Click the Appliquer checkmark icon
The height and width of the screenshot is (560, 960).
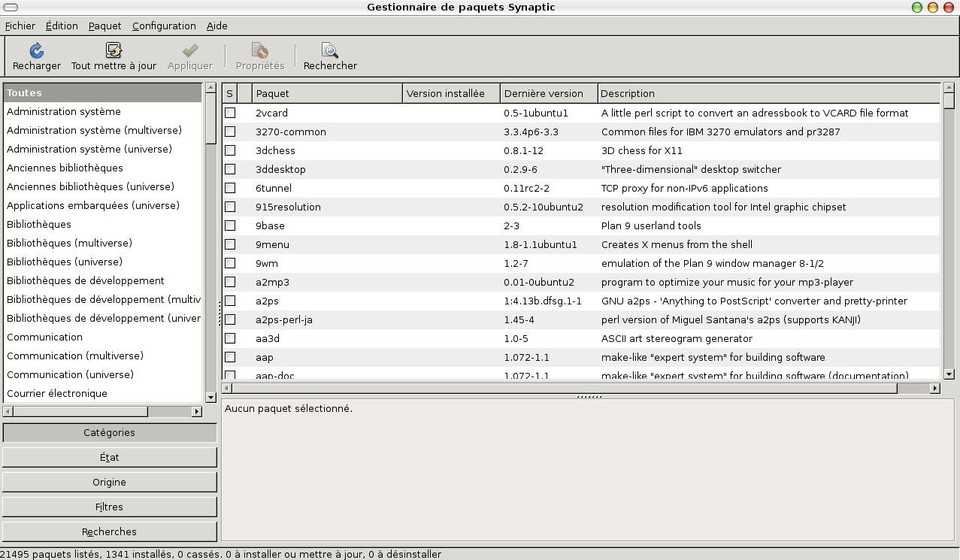point(190,50)
